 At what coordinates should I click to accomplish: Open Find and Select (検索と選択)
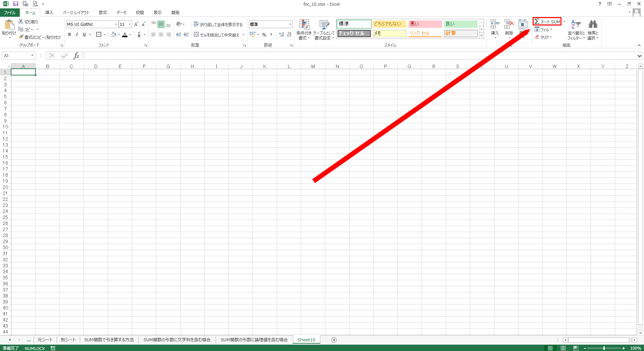(593, 30)
